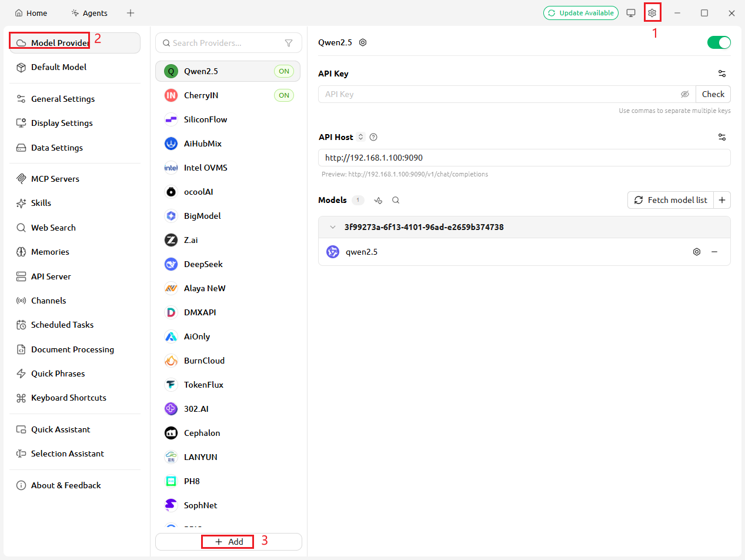This screenshot has height=560, width=745.
Task: Select the SophNet provider row
Action: point(228,505)
